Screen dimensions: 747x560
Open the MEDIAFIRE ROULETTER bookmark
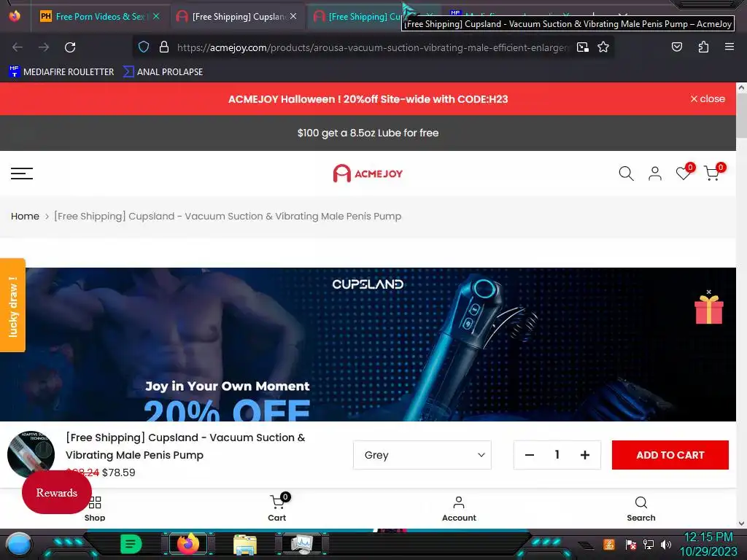pos(61,72)
